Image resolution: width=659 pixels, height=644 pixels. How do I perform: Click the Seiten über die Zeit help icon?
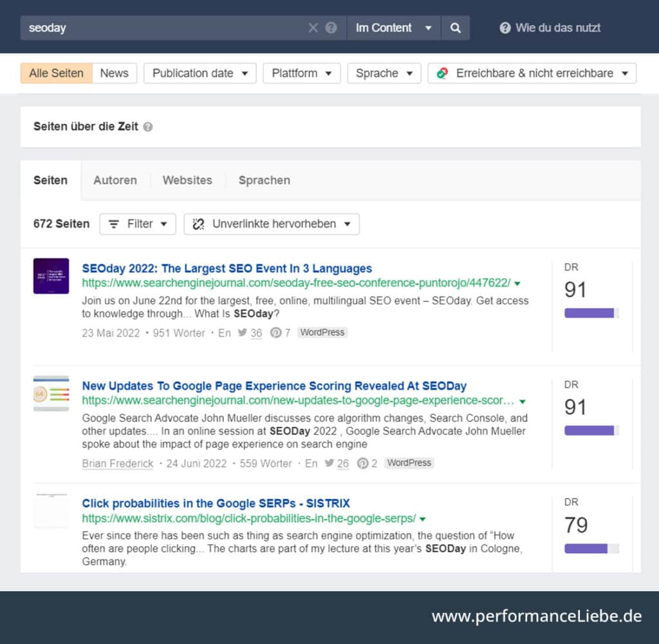pyautogui.click(x=148, y=127)
